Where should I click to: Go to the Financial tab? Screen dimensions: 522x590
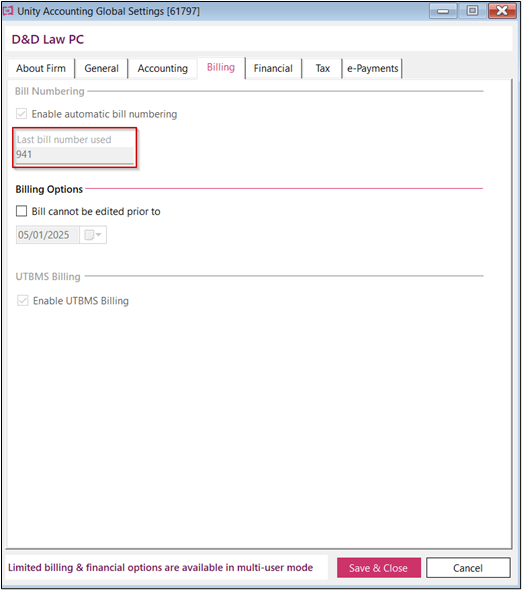pos(273,68)
